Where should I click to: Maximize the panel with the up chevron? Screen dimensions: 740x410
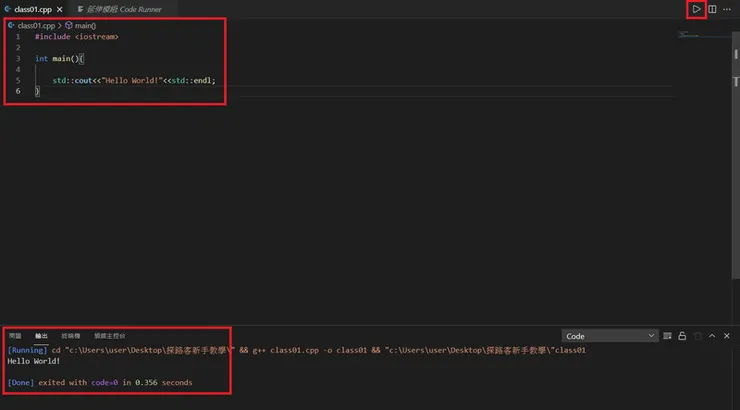712,336
